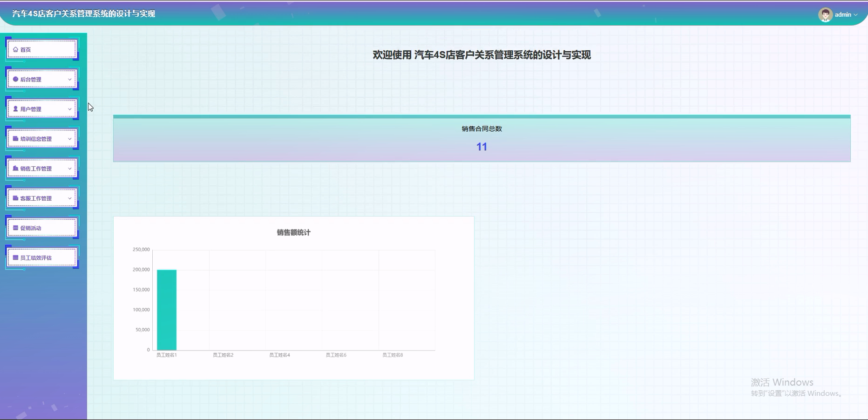Open the 促销活动 menu item
Screen dimensions: 868x420
pyautogui.click(x=42, y=228)
